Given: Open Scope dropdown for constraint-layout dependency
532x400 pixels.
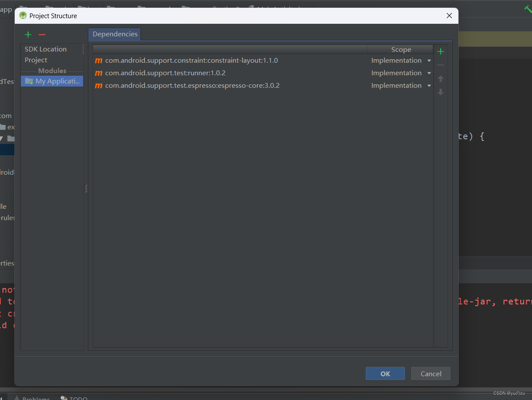Looking at the screenshot, I should tap(429, 60).
